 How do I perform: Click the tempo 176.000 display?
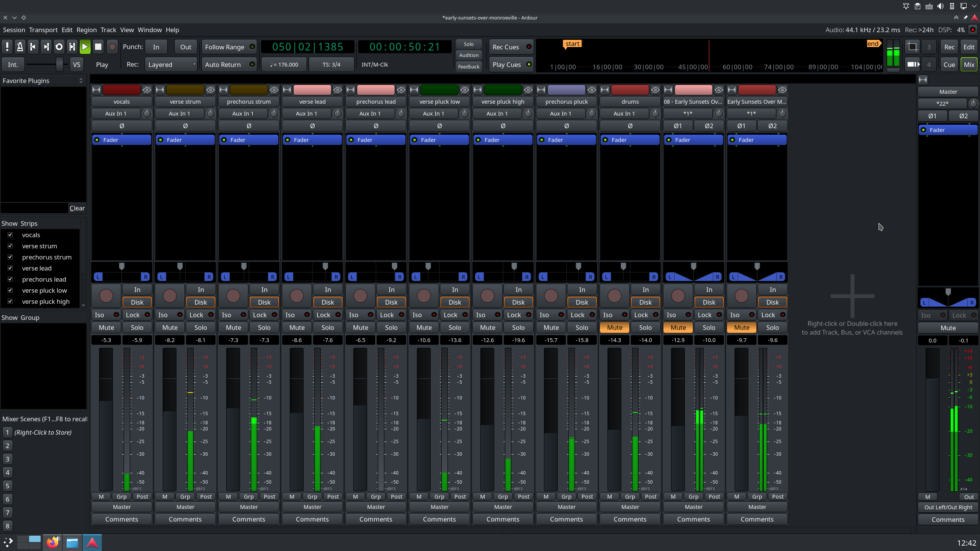coord(284,65)
